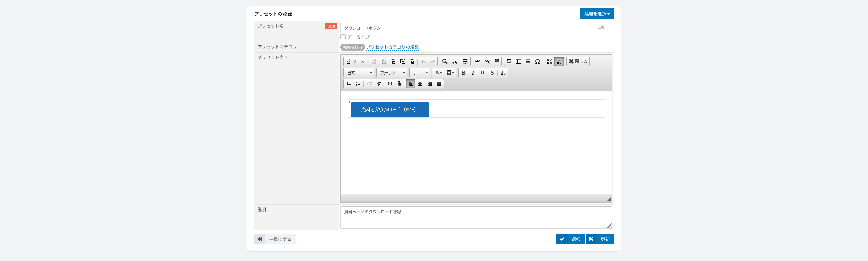Click the Select All icon
The height and width of the screenshot is (261, 868).
[465, 61]
